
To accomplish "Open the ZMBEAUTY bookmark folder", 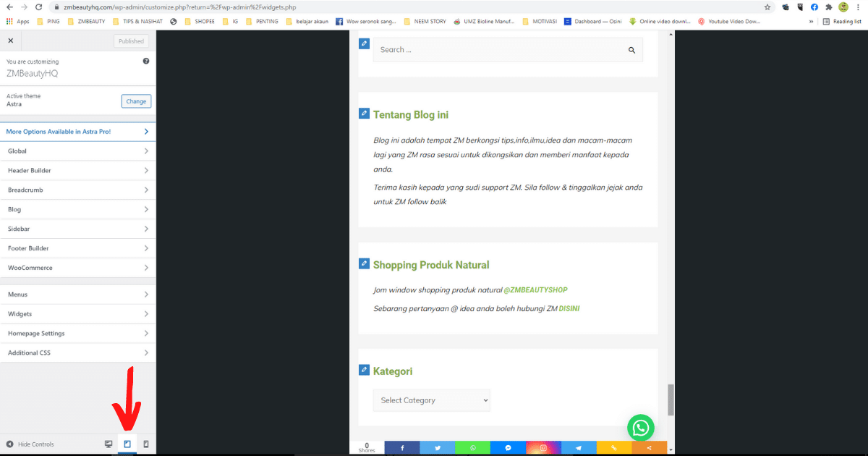I will click(x=86, y=22).
